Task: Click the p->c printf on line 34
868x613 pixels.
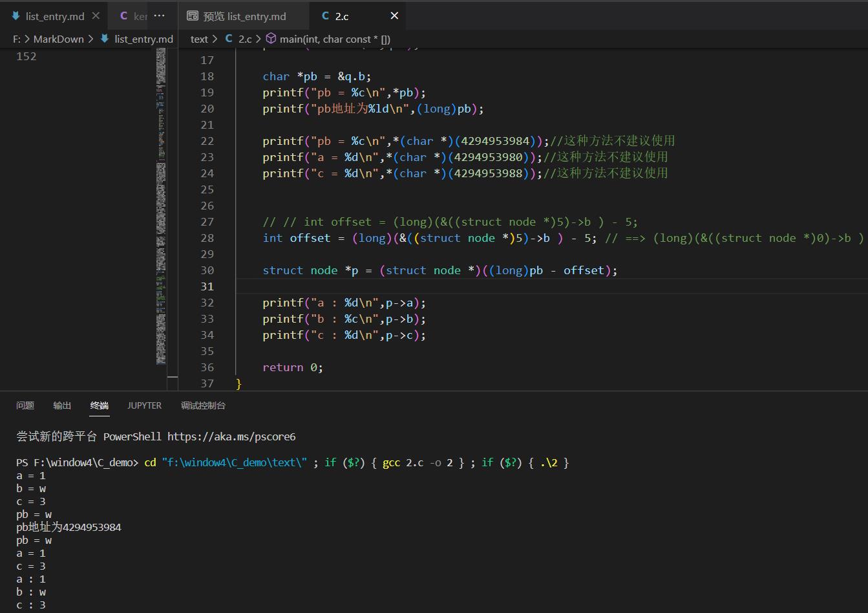Action: point(344,335)
